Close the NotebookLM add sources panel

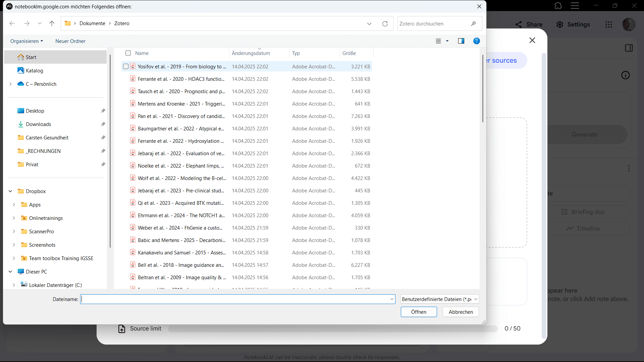pyautogui.click(x=532, y=40)
